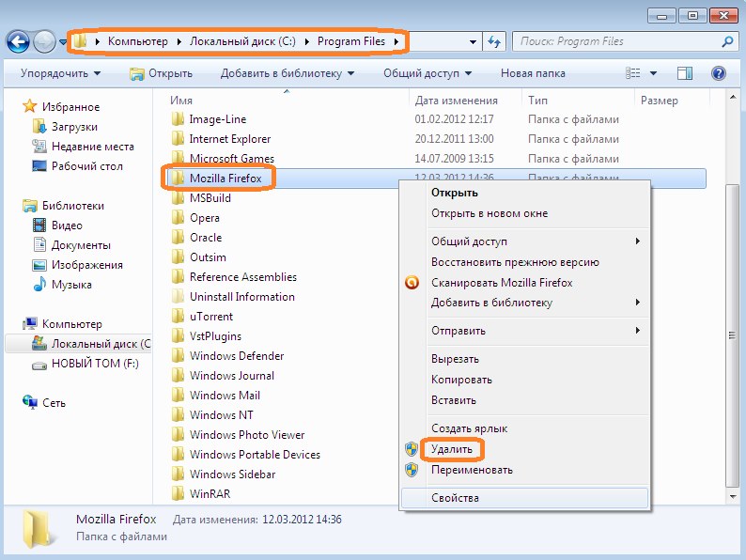This screenshot has width=746, height=560.
Task: Sort by the Тип column header
Action: click(x=537, y=101)
